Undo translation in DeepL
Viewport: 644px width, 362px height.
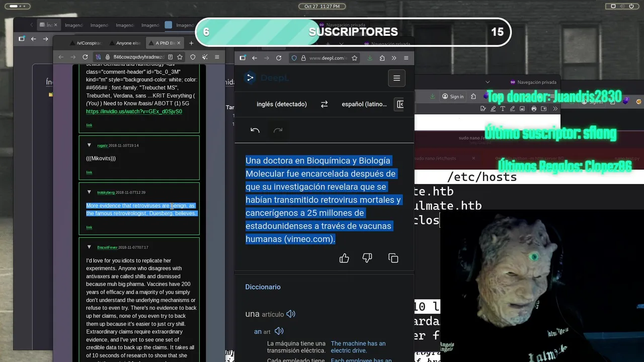pyautogui.click(x=255, y=131)
